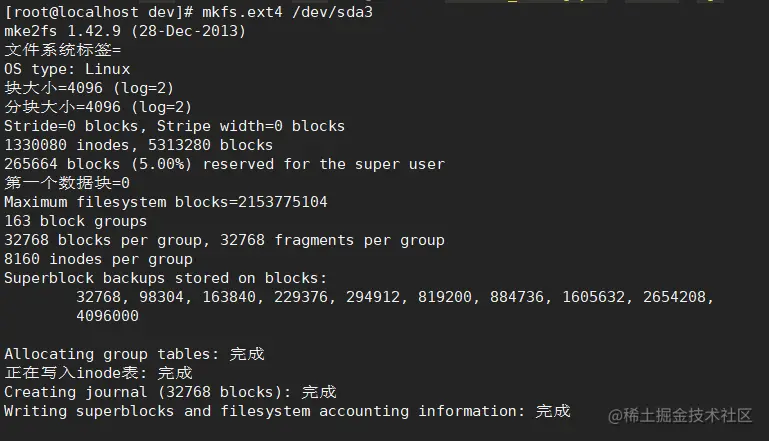Screen dimensions: 769x441
Task: Click the Creating journal line
Action: tap(170, 392)
